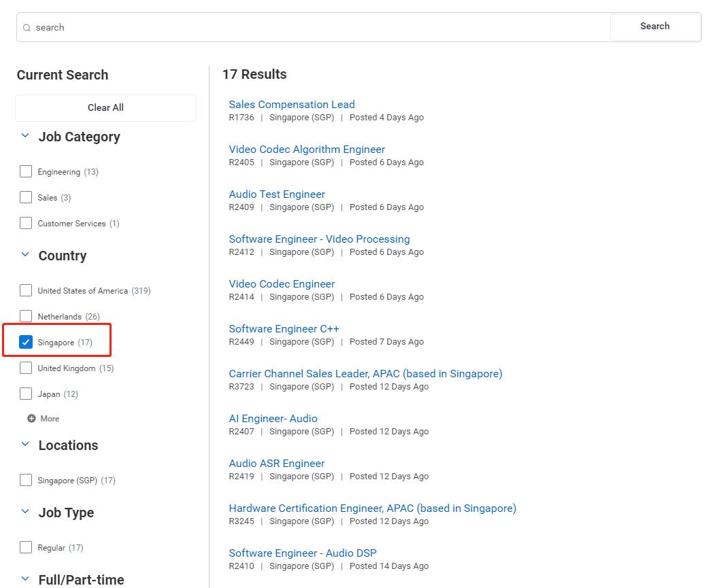The image size is (719, 588).
Task: View the AI Engineer- Audio listing
Action: [273, 419]
